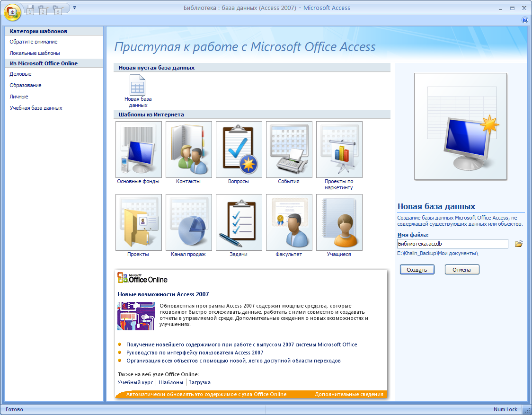Browse for database location folder icon
Image resolution: width=532 pixels, height=415 pixels.
point(518,244)
